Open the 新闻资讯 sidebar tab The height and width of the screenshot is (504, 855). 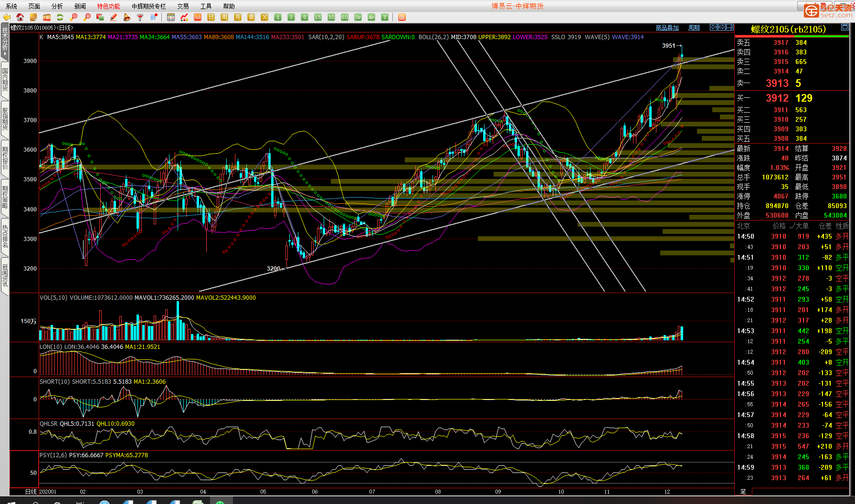tap(5, 275)
